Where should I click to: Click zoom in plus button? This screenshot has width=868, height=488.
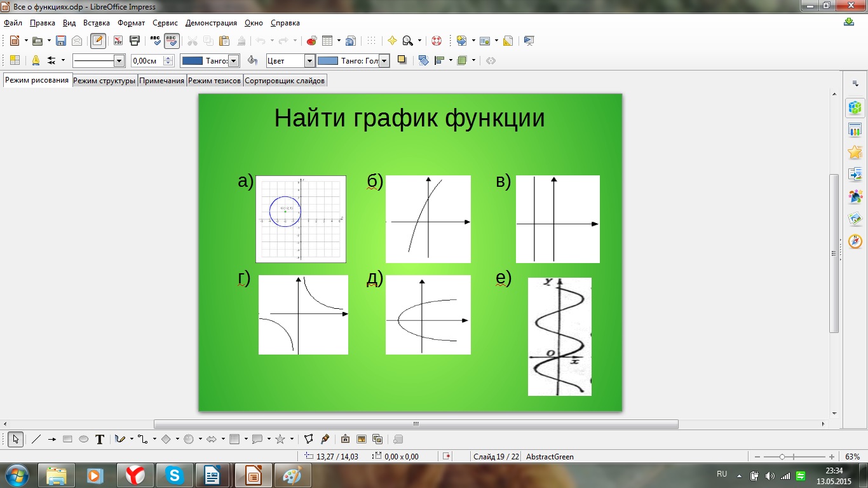tap(832, 457)
